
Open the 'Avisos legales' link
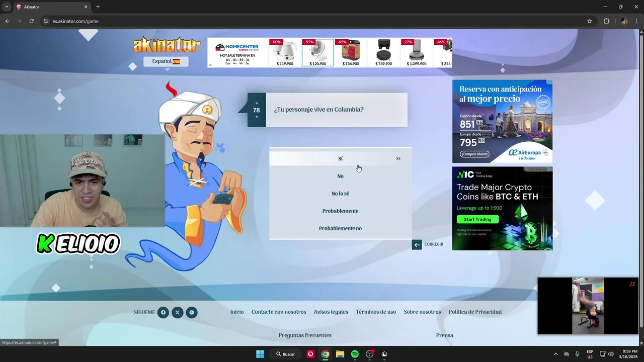(331, 312)
